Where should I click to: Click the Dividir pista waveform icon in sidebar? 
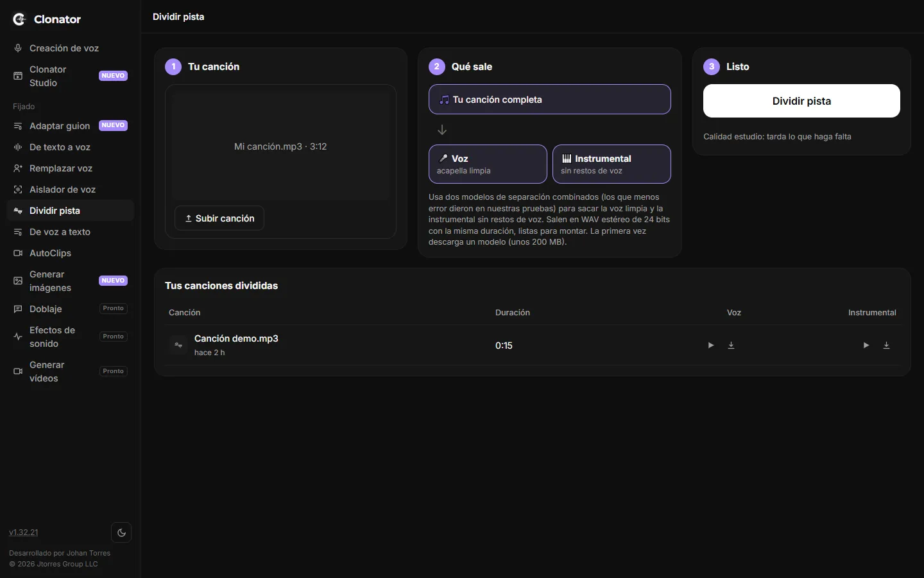pyautogui.click(x=18, y=211)
